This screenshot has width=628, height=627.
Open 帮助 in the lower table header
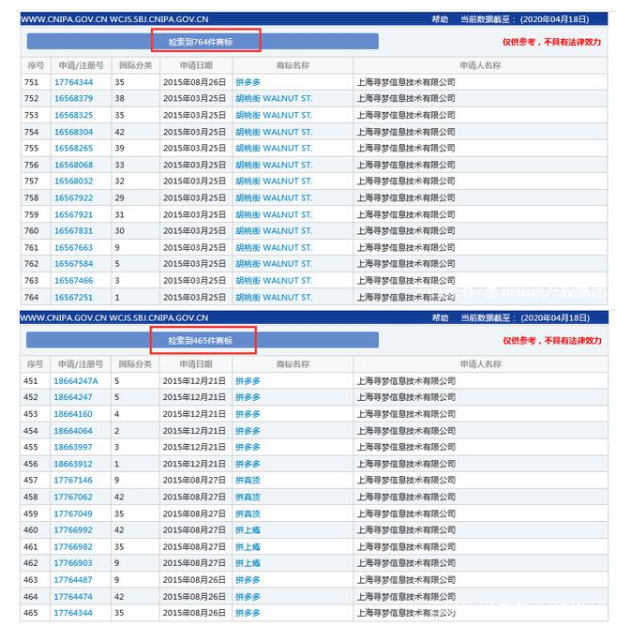[x=440, y=318]
